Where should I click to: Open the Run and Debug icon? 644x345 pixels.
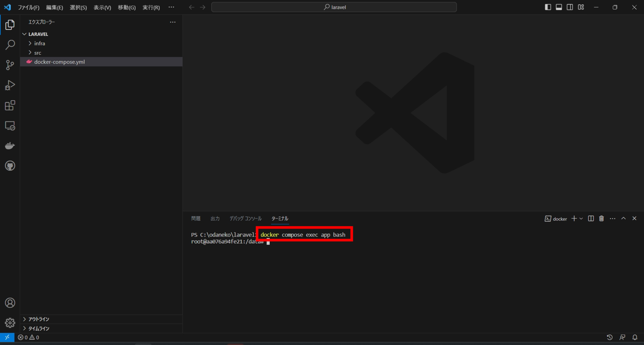point(10,85)
